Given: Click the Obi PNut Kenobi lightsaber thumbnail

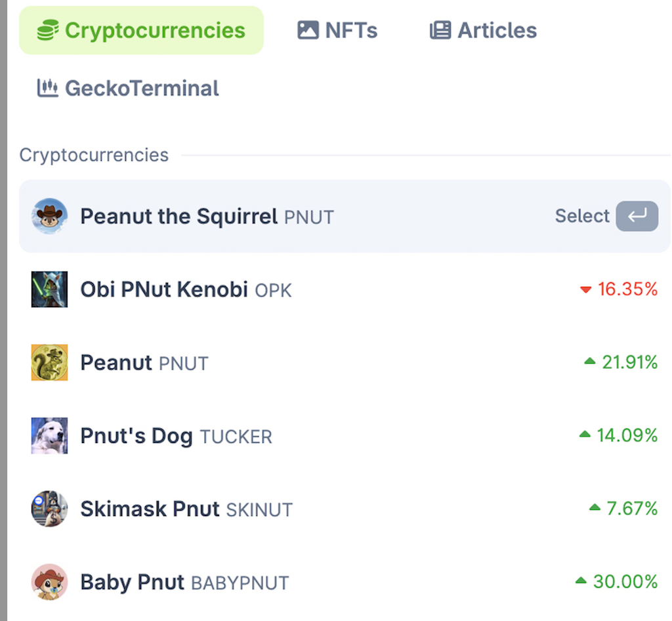Looking at the screenshot, I should click(49, 289).
